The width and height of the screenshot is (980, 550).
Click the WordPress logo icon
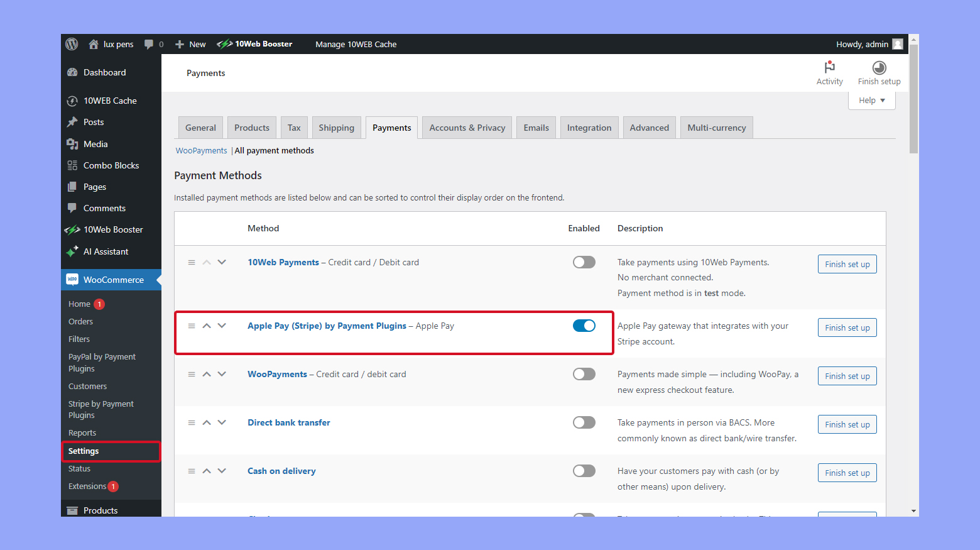tap(72, 44)
